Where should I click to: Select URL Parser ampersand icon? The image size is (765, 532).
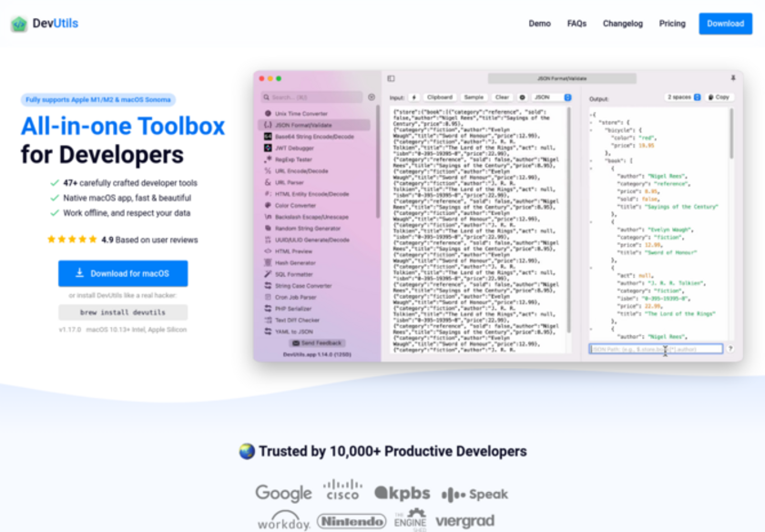click(268, 182)
